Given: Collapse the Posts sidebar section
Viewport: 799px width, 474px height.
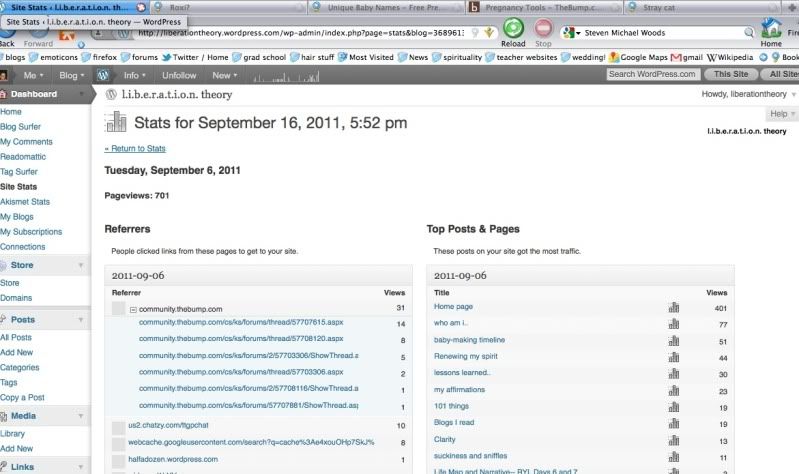Looking at the screenshot, I should (81, 320).
